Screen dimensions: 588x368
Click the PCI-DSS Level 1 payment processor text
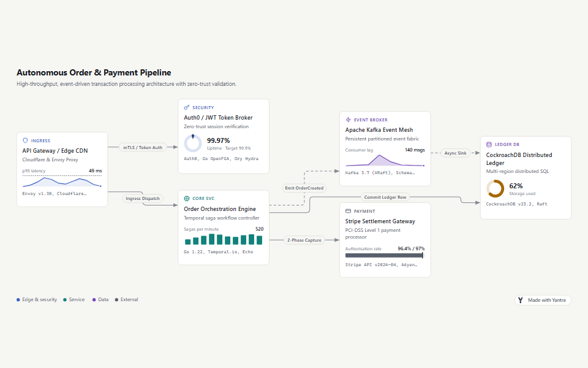[373, 234]
